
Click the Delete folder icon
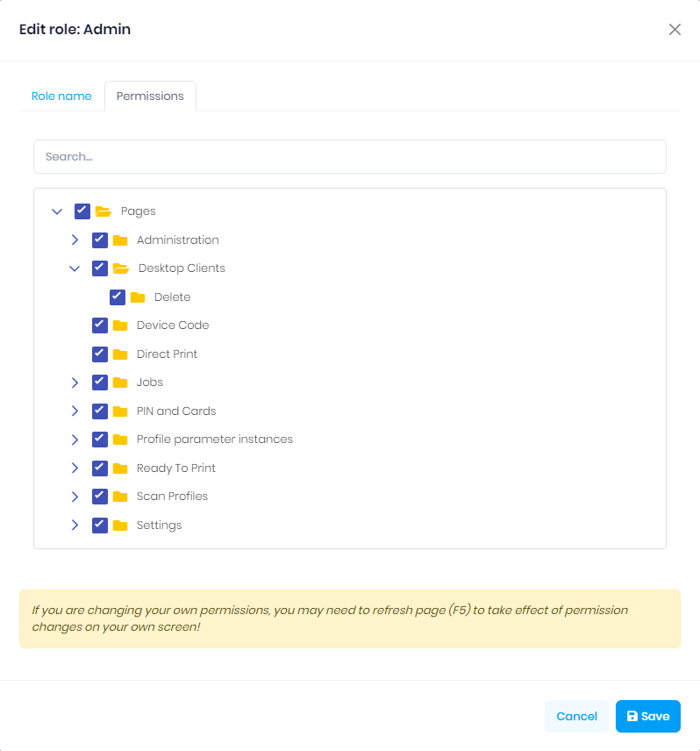[x=138, y=297]
